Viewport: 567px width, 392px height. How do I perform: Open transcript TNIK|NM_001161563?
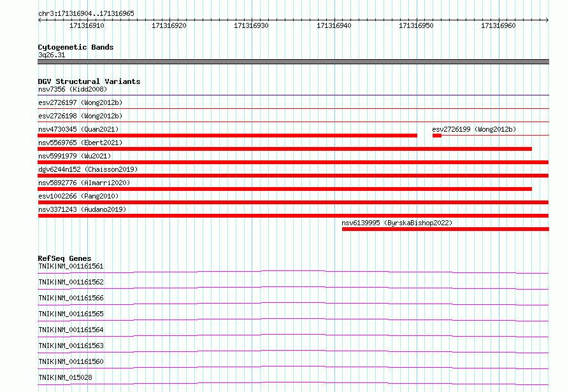(71, 346)
